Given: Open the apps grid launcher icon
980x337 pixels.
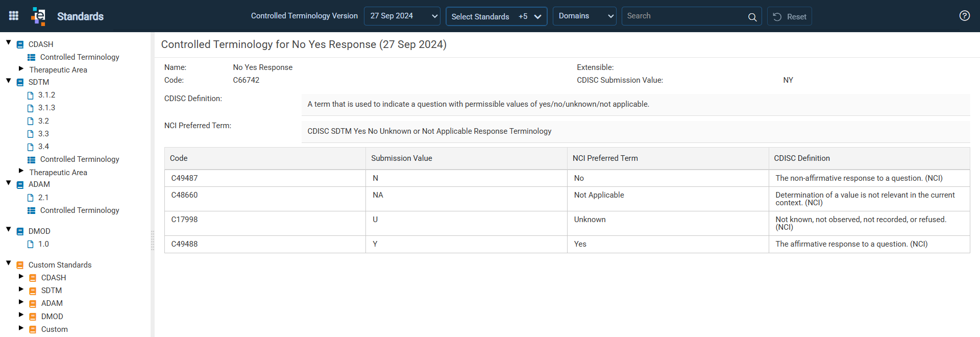Looking at the screenshot, I should [x=14, y=16].
